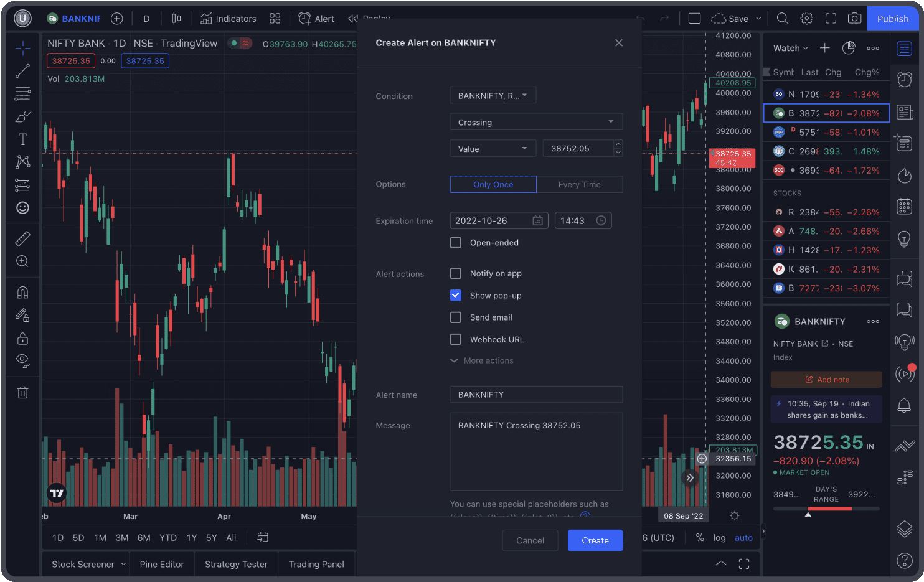
Task: Open expiration date picker
Action: point(538,220)
